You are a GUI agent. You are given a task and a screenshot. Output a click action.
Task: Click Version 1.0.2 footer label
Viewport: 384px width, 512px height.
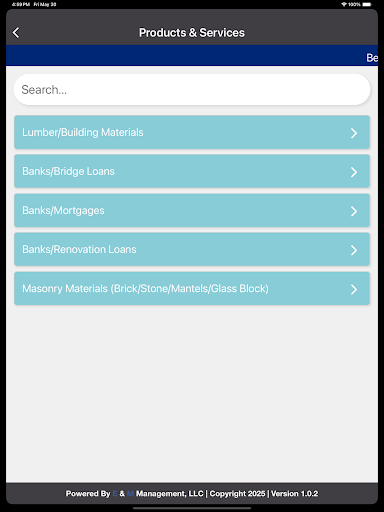pos(294,493)
